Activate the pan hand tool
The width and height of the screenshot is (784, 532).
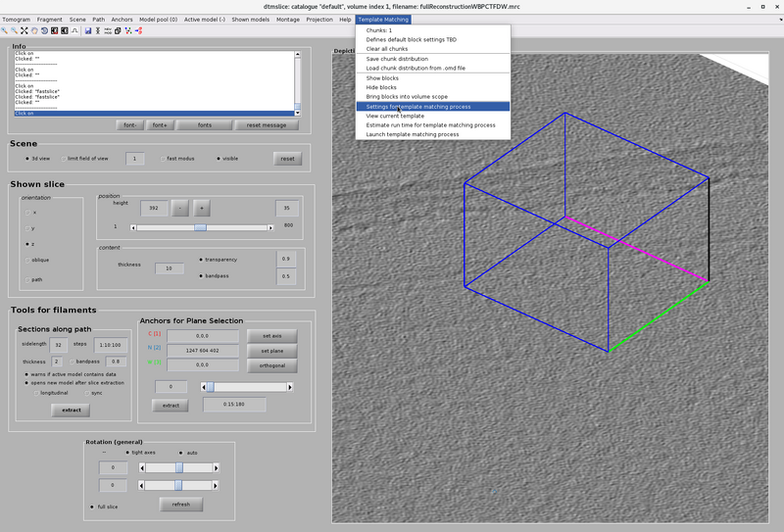pos(34,31)
